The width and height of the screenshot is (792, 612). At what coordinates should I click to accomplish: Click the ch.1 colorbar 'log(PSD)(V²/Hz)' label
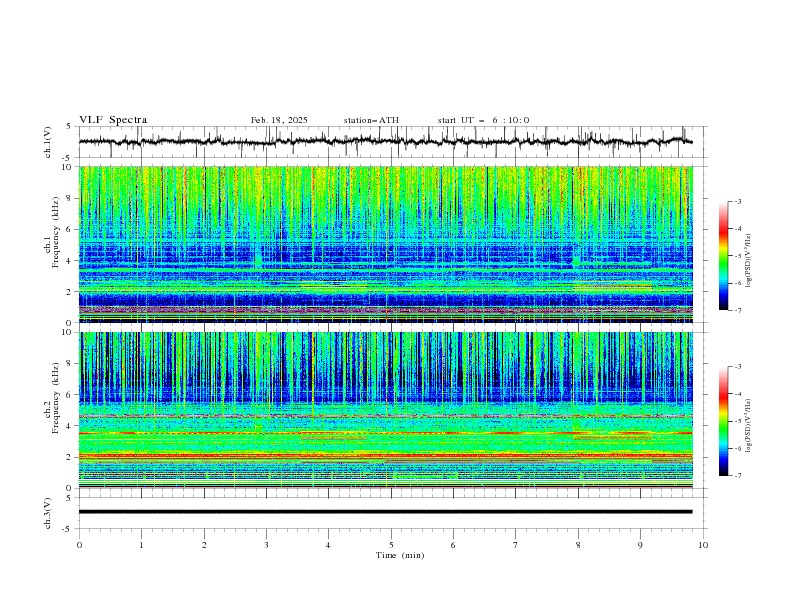(749, 261)
